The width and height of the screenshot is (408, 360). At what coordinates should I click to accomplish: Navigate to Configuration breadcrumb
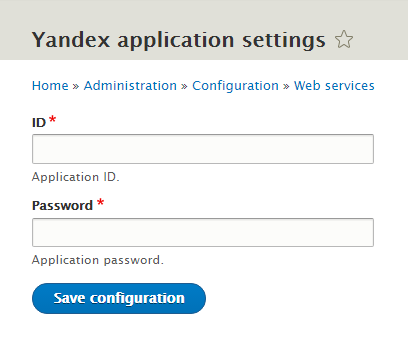pos(235,86)
